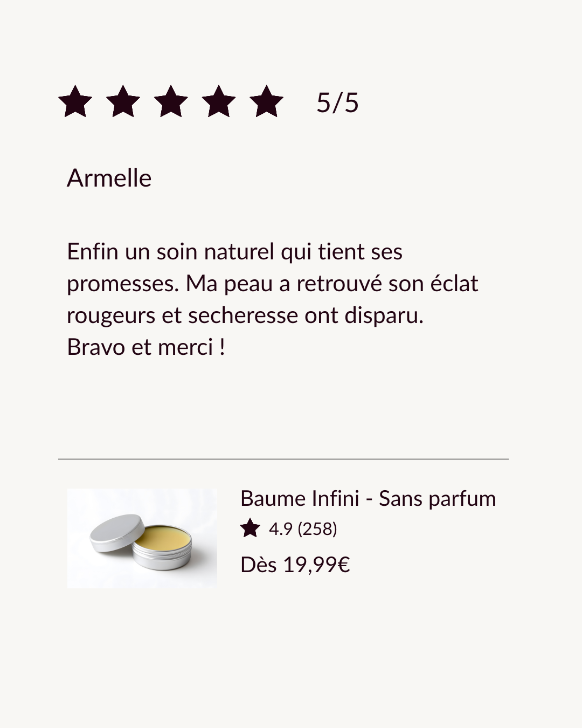Click the line starting with "Enfin un soin naturel"

[234, 252]
